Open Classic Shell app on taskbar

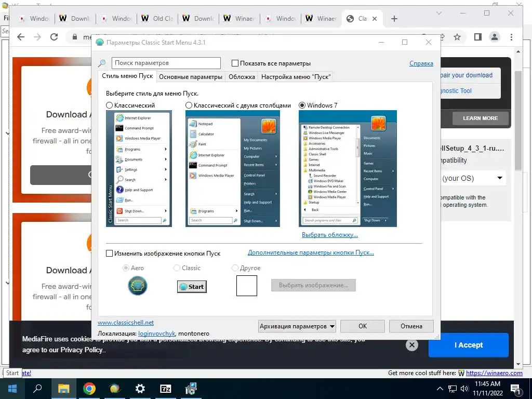(115, 389)
